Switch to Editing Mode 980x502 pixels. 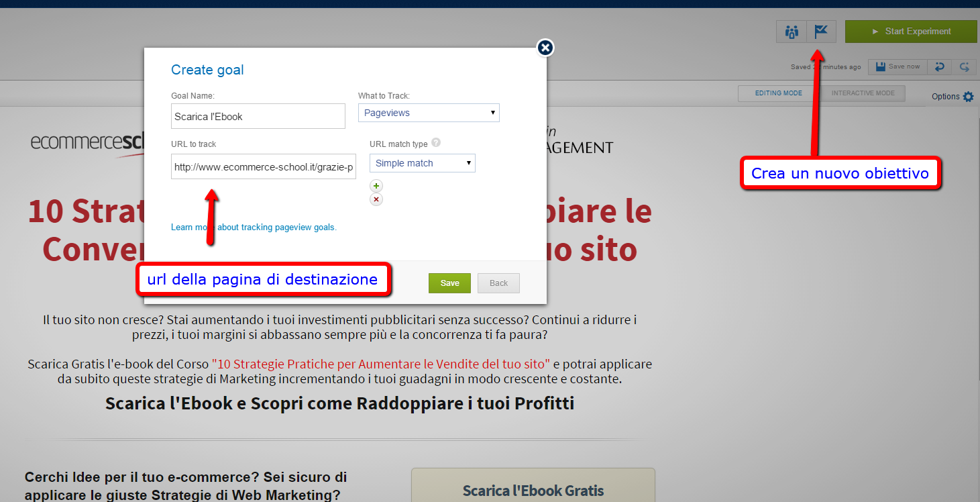pyautogui.click(x=778, y=93)
